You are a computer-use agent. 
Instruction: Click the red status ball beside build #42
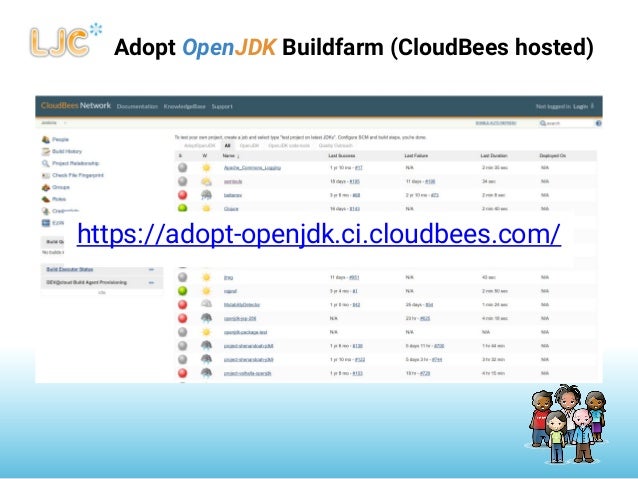183,304
